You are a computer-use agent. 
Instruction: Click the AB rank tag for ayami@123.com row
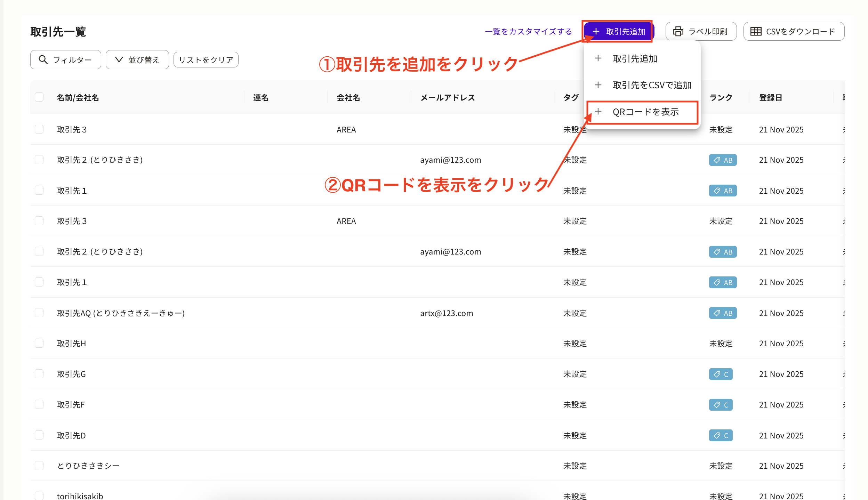point(723,160)
